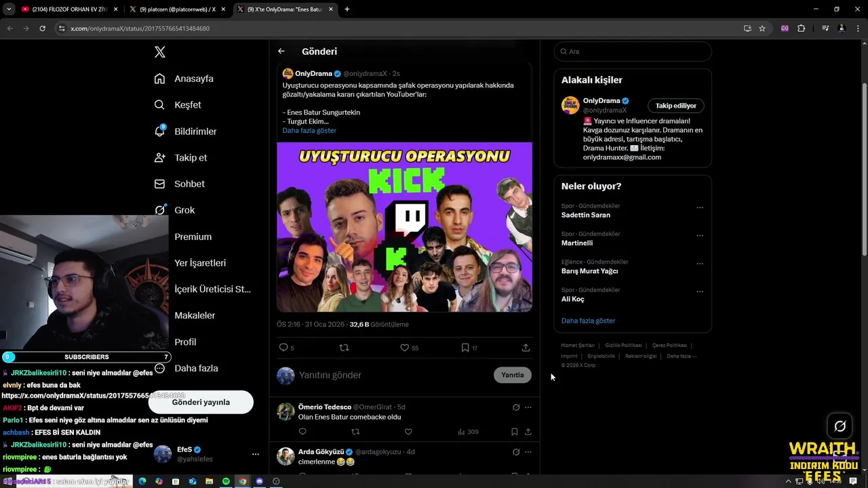Open more options for Sadettin Saran trend
Screen dimensions: 868x488
700,207
